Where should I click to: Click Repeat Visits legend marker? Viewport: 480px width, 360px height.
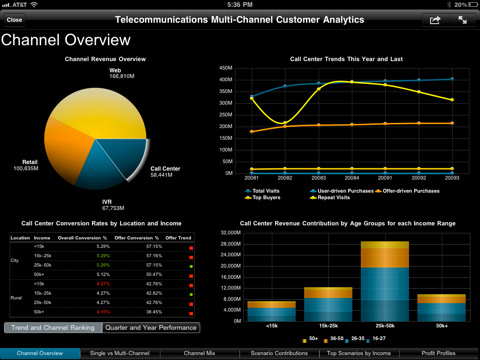point(313,198)
